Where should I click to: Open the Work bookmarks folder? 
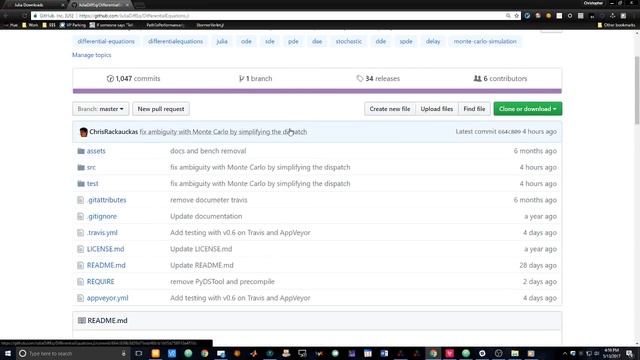coord(30,25)
